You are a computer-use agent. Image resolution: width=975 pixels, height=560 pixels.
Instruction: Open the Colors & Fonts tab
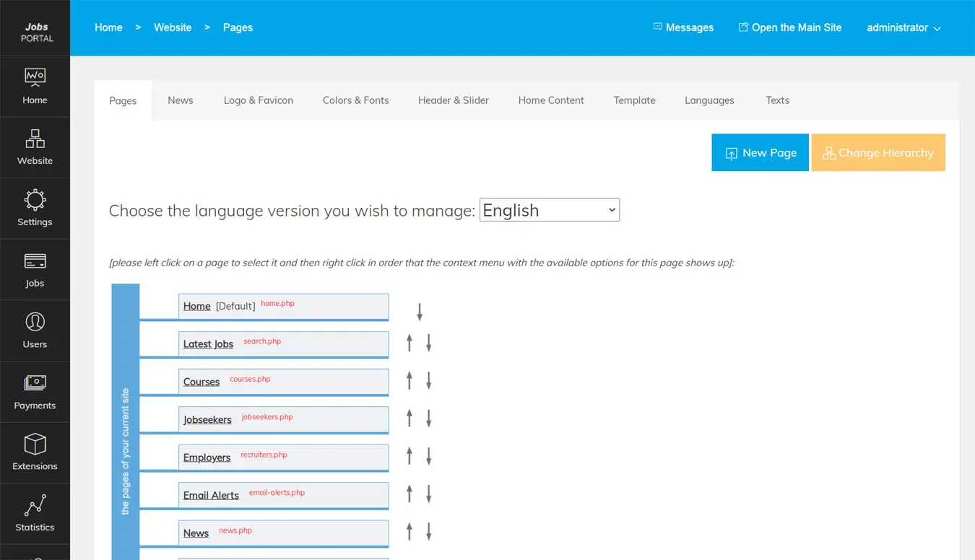coord(356,100)
